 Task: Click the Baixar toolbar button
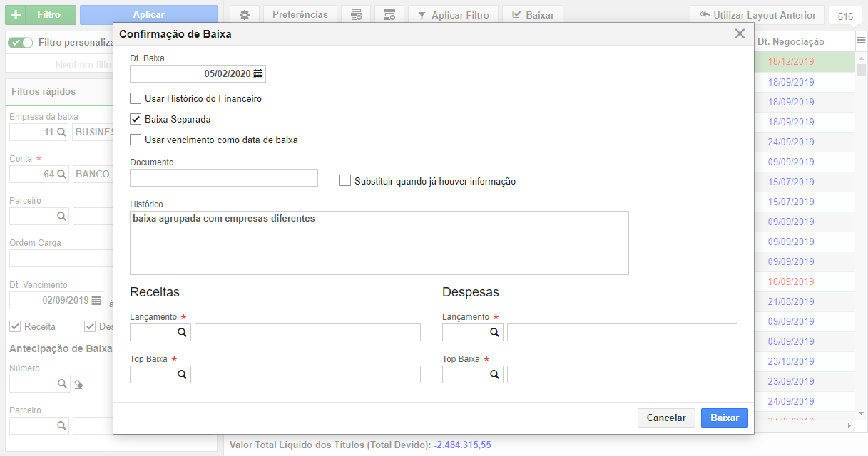533,15
